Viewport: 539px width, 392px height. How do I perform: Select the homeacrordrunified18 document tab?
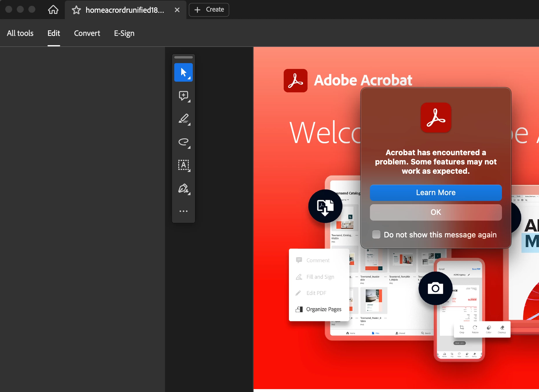(125, 10)
